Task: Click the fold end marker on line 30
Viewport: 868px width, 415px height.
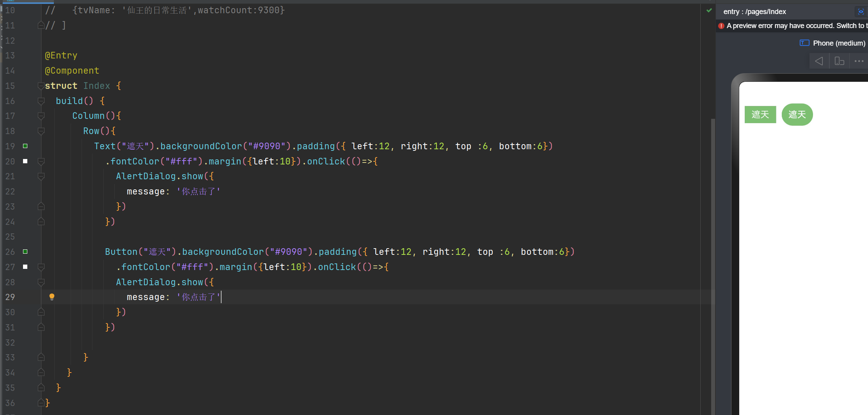Action: tap(41, 312)
